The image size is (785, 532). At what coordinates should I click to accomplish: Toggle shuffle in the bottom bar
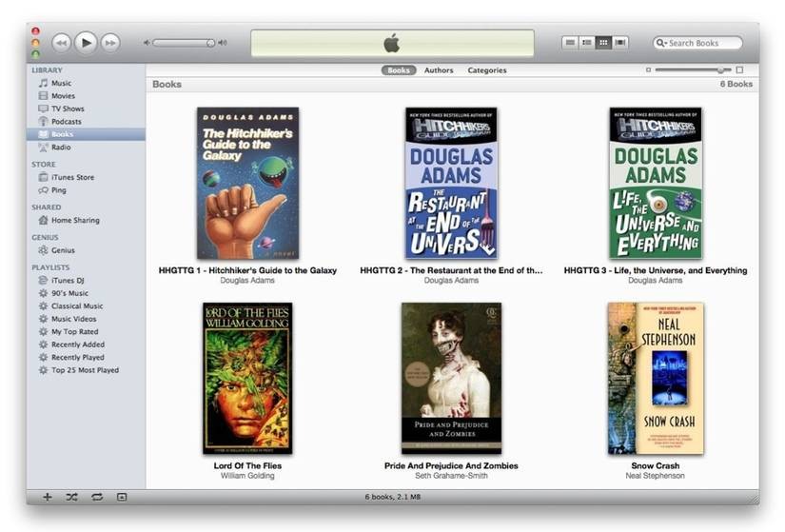click(x=71, y=497)
